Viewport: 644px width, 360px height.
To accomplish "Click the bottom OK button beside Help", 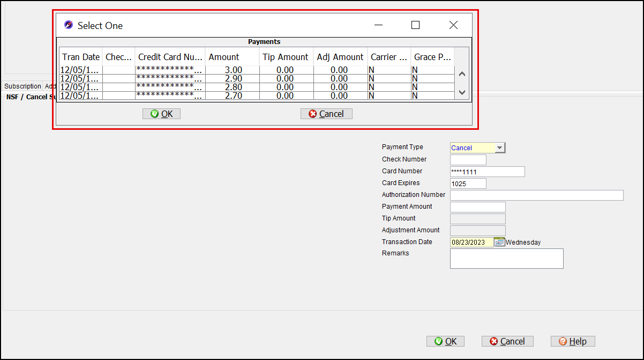I will click(445, 341).
